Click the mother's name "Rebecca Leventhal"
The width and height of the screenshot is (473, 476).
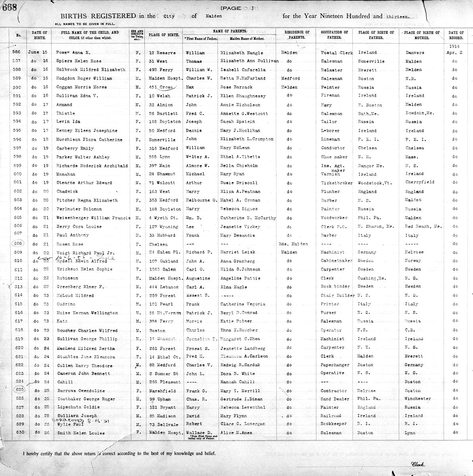tap(243, 407)
